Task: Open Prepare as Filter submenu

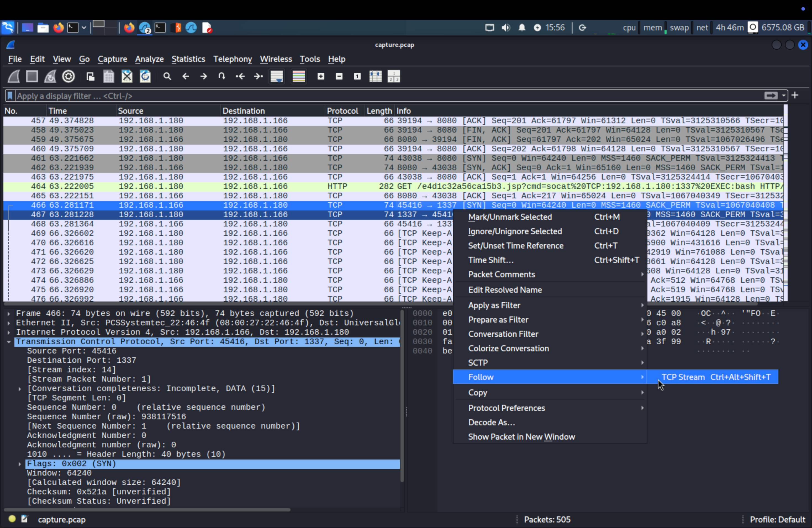Action: coord(550,320)
